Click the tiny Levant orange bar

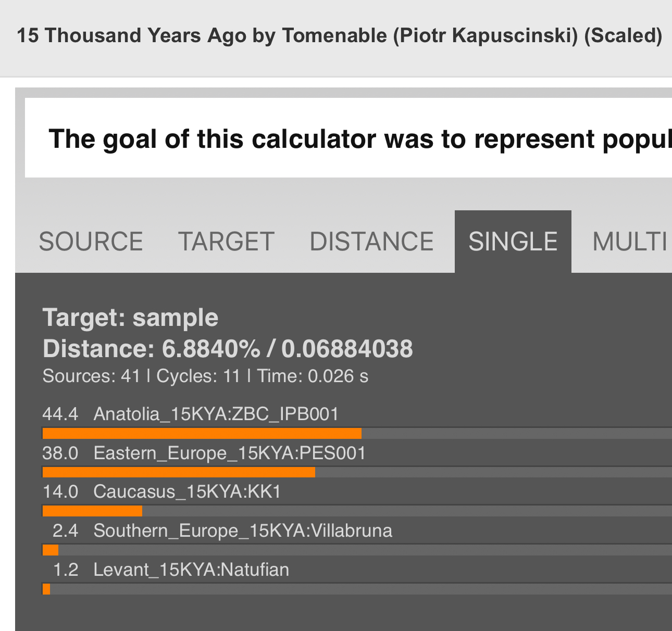click(x=46, y=589)
